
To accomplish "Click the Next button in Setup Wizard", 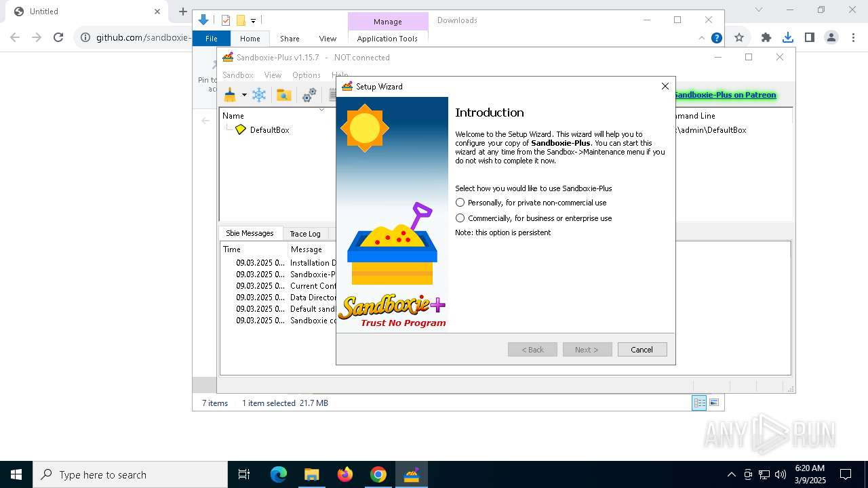I will (x=587, y=350).
